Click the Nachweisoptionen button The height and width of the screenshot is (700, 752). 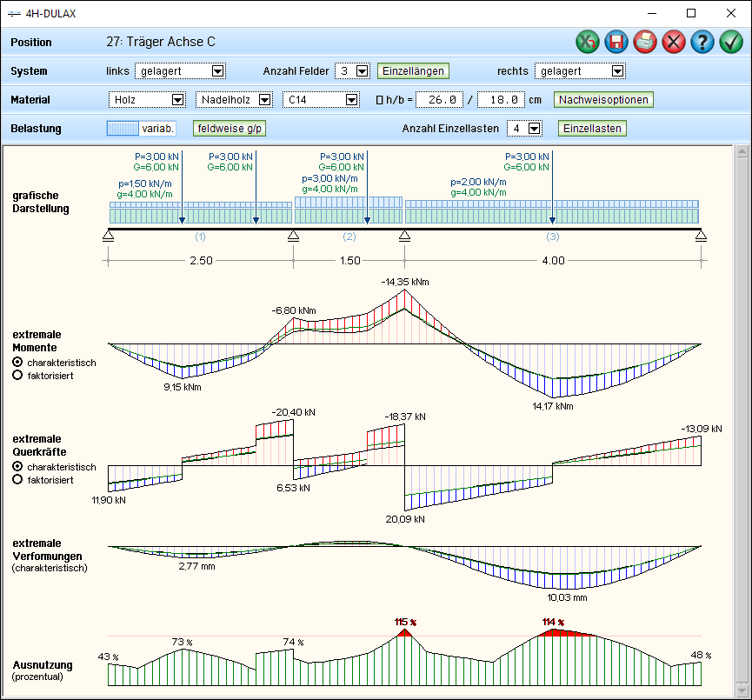point(603,100)
